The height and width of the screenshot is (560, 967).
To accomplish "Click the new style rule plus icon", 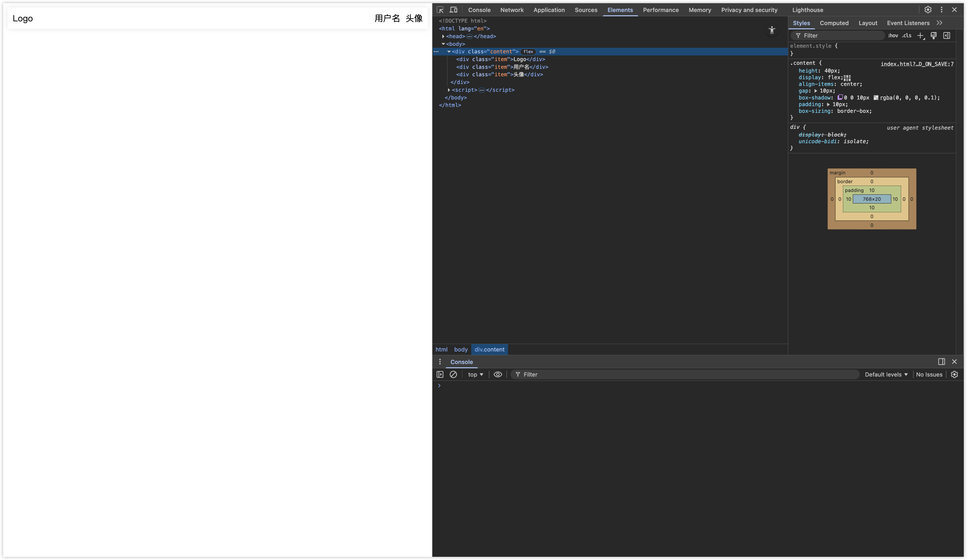I will [921, 36].
